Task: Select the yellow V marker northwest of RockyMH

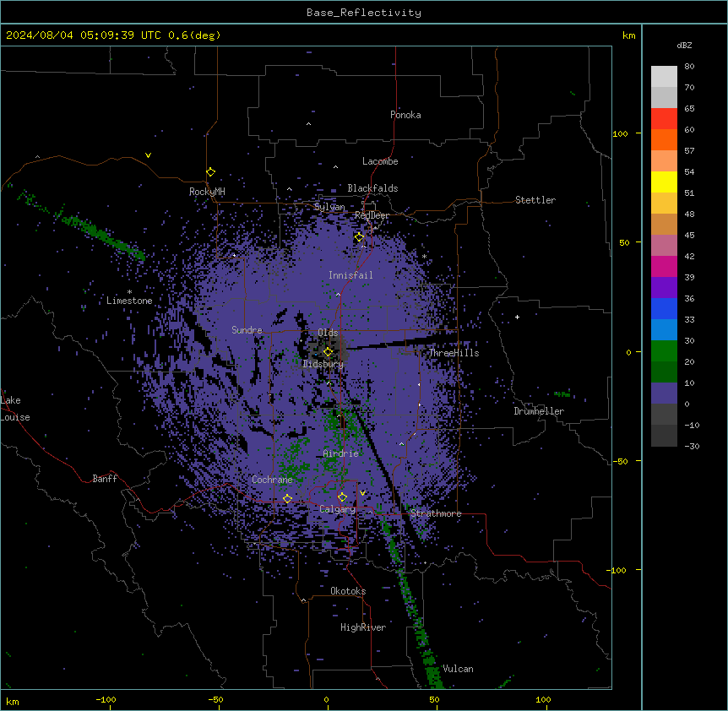Action: 148,155
